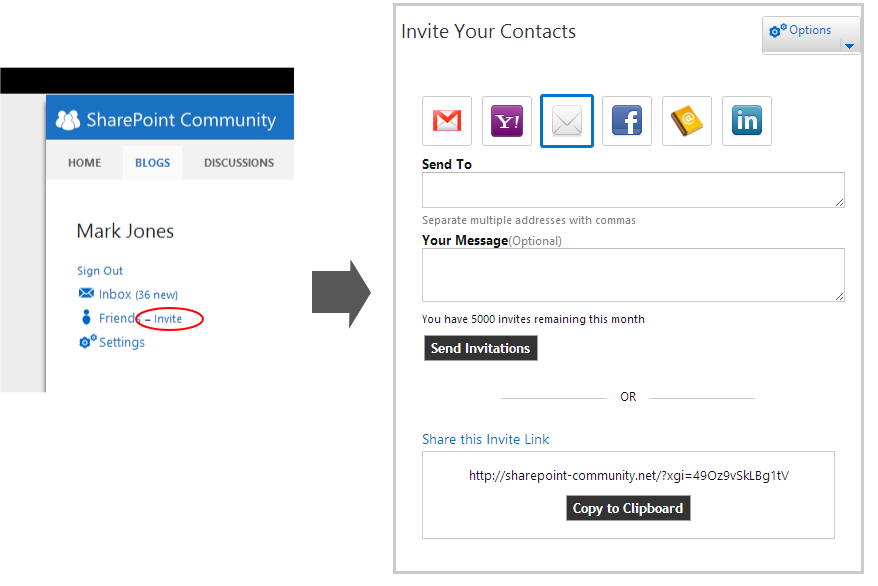
Task: Click the Sign Out link
Action: [x=100, y=271]
